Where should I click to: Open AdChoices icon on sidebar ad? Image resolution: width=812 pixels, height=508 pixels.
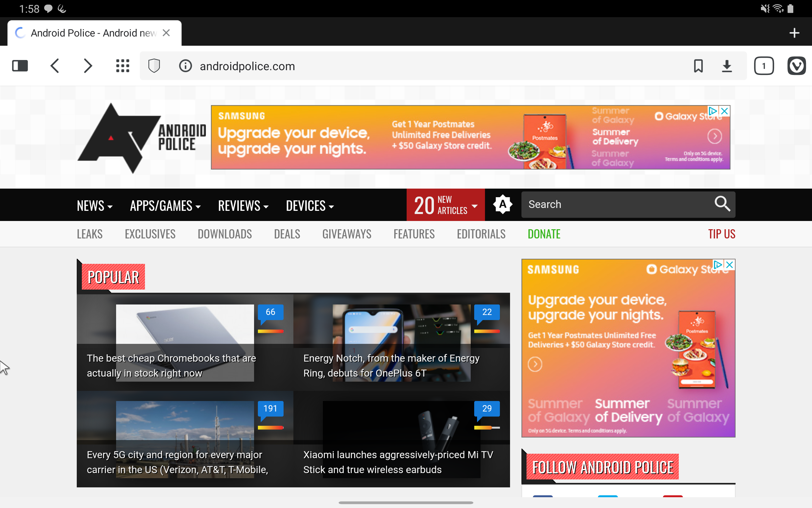click(718, 265)
